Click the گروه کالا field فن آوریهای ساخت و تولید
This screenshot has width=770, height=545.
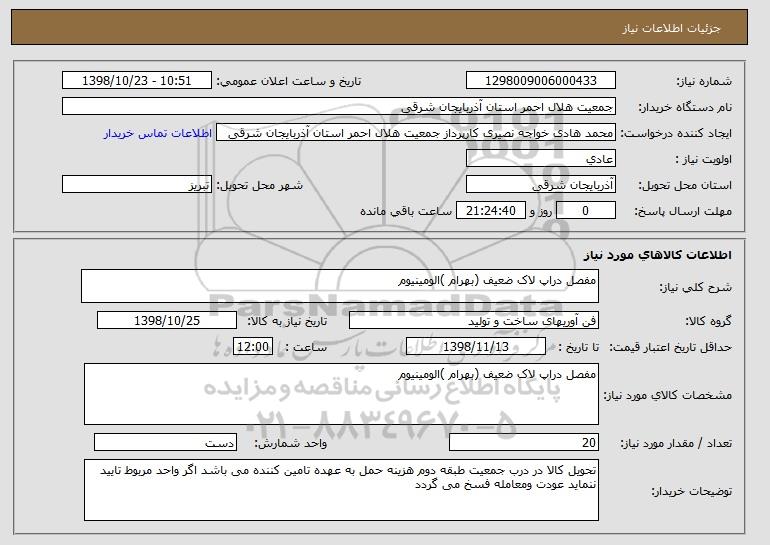[x=474, y=321]
